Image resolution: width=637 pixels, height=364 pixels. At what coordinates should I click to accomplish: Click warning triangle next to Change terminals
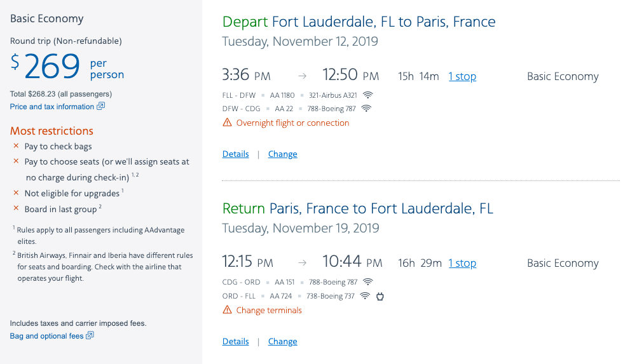coord(227,310)
